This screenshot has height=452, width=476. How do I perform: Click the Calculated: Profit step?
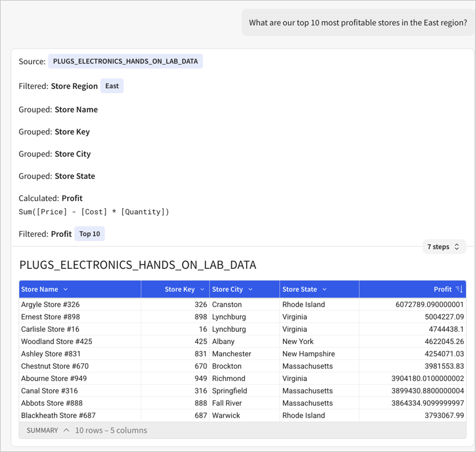tap(51, 198)
